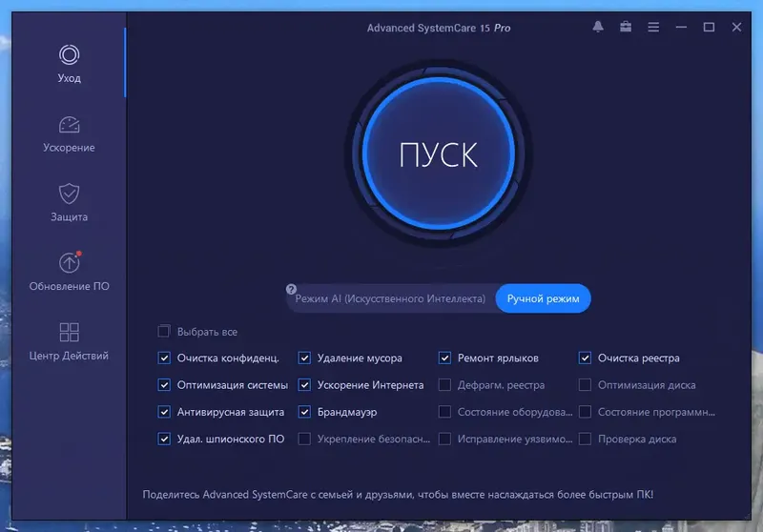Enable Оптимизация диска checkbox
This screenshot has width=763, height=532.
[585, 385]
